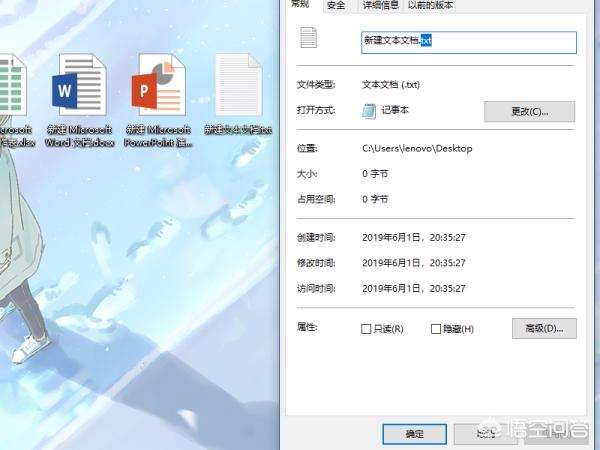This screenshot has height=450, width=600.
Task: Switch to the 常规 tab
Action: click(x=300, y=5)
